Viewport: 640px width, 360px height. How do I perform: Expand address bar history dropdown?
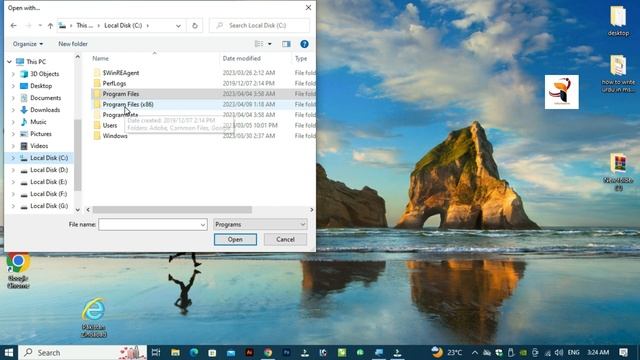click(x=178, y=25)
